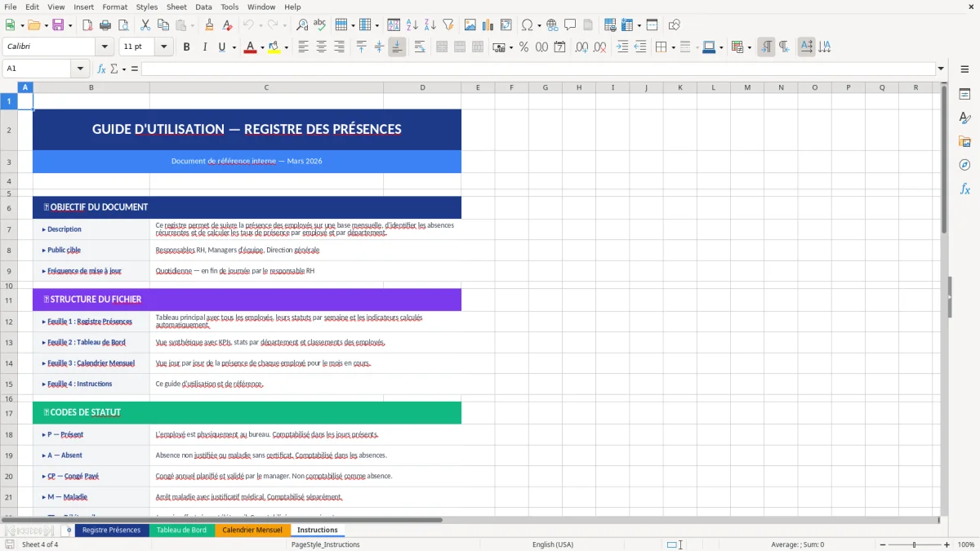Open the Sheet menu

[x=176, y=7]
